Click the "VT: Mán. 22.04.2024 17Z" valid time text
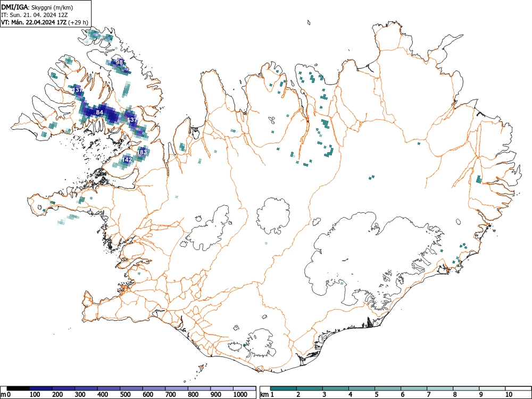This screenshot has height=399, width=532. point(34,22)
